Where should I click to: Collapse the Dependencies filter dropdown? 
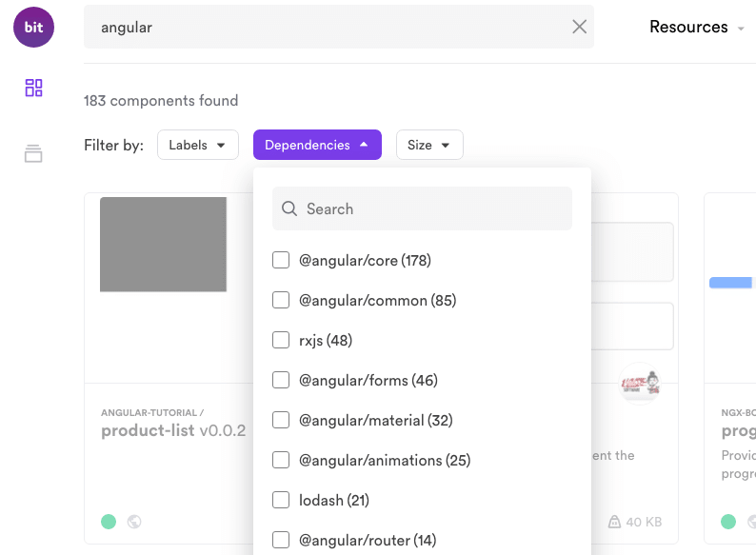(317, 145)
